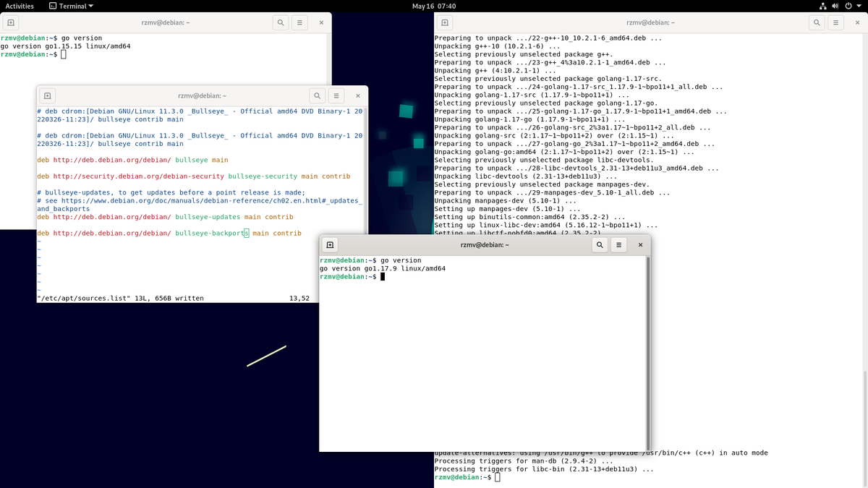Image resolution: width=868 pixels, height=488 pixels.
Task: Click 'Processing triggers for libc-bin' line
Action: point(544,469)
